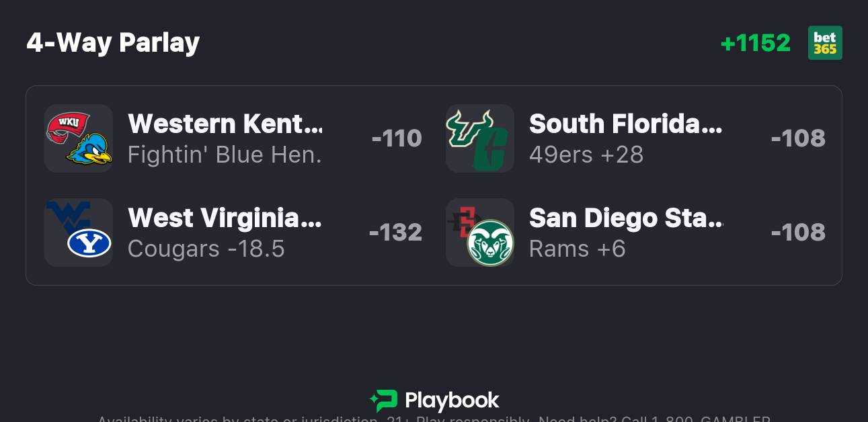The height and width of the screenshot is (422, 868).
Task: Click the 4-Way Parlay heading
Action: pyautogui.click(x=113, y=43)
